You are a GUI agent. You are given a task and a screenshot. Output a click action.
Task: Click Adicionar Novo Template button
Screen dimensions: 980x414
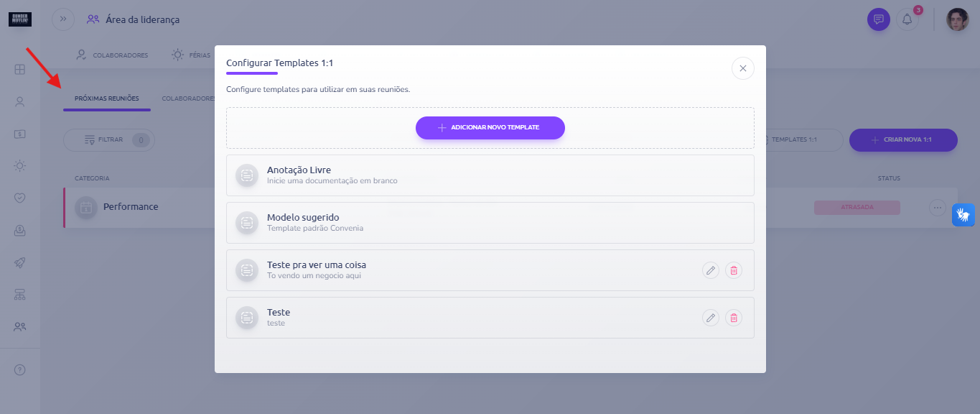coord(490,127)
